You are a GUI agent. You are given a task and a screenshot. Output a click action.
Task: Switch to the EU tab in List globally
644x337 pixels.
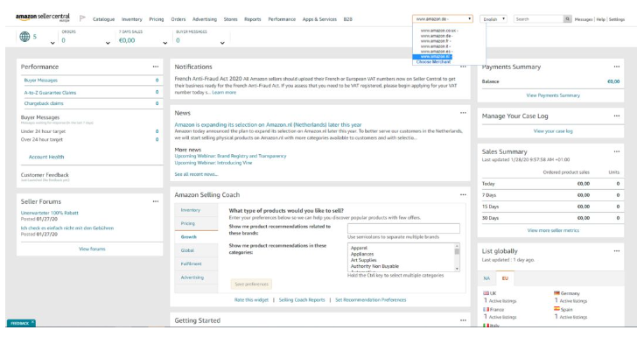click(x=505, y=278)
